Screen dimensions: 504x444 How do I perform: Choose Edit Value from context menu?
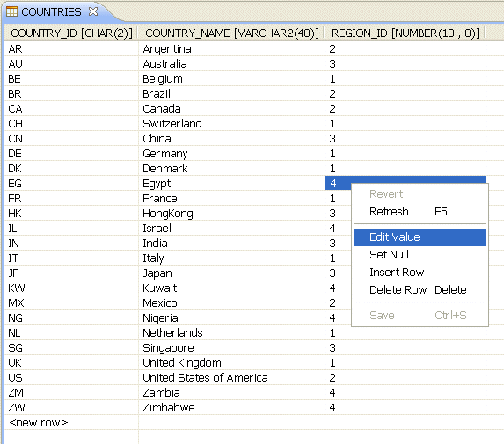click(x=420, y=237)
